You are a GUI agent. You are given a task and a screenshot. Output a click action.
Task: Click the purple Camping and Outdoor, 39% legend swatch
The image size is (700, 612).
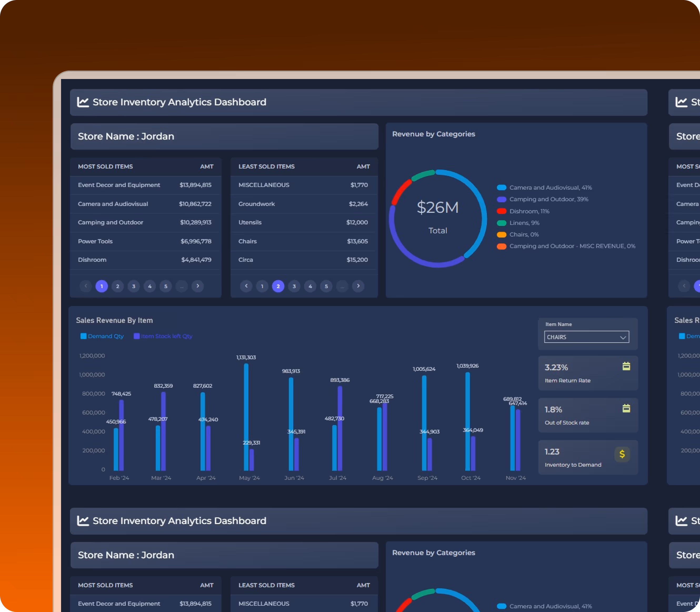(501, 199)
